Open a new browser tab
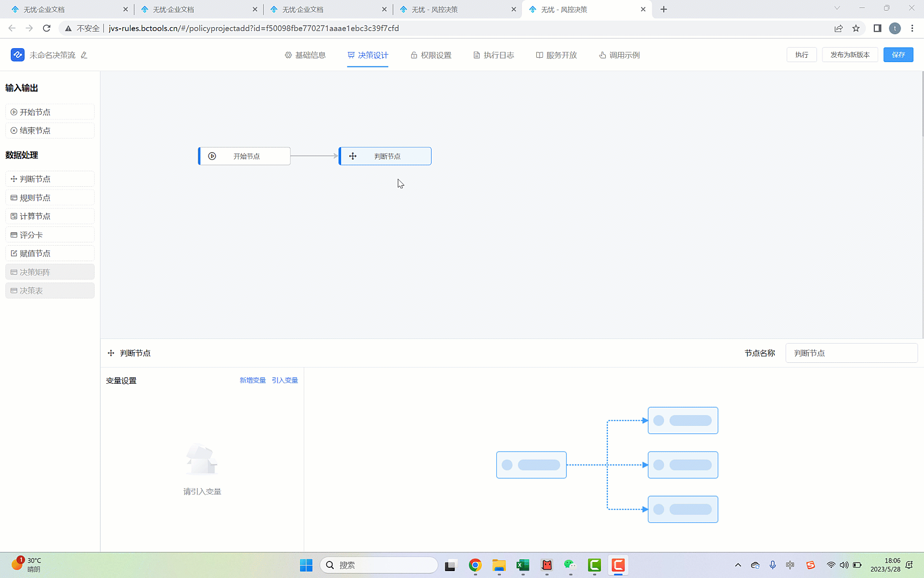The image size is (924, 578). (664, 9)
